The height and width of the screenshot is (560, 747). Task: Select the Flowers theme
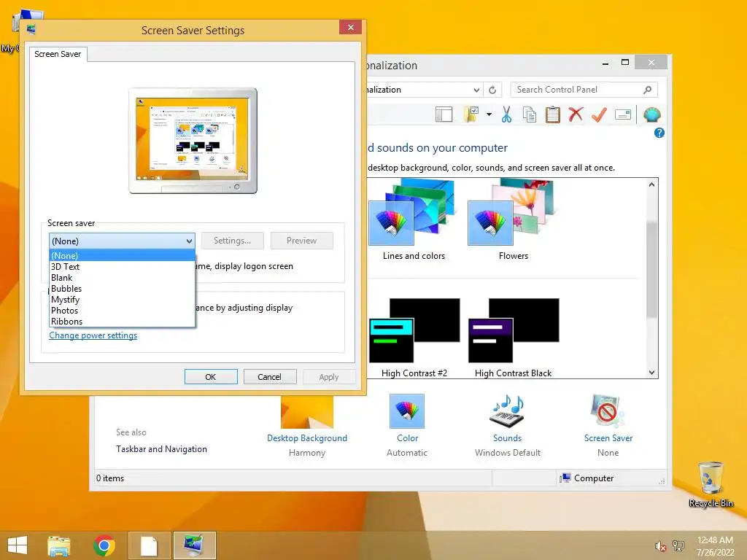tap(513, 219)
